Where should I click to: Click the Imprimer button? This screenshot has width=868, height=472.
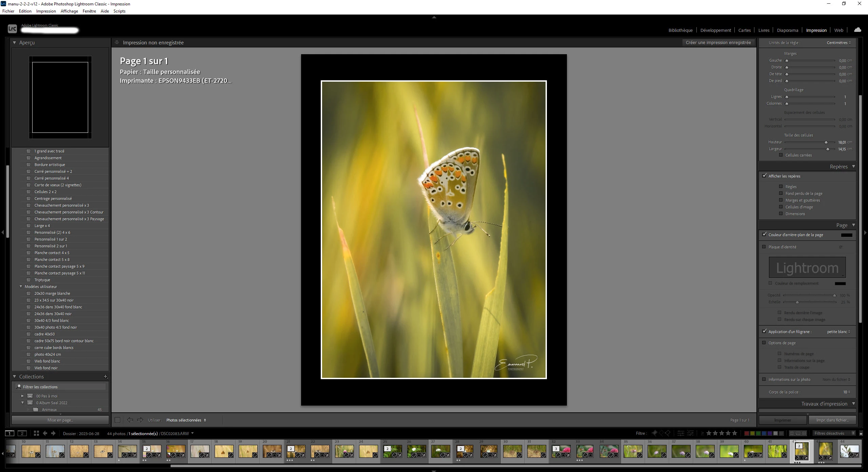tap(782, 420)
